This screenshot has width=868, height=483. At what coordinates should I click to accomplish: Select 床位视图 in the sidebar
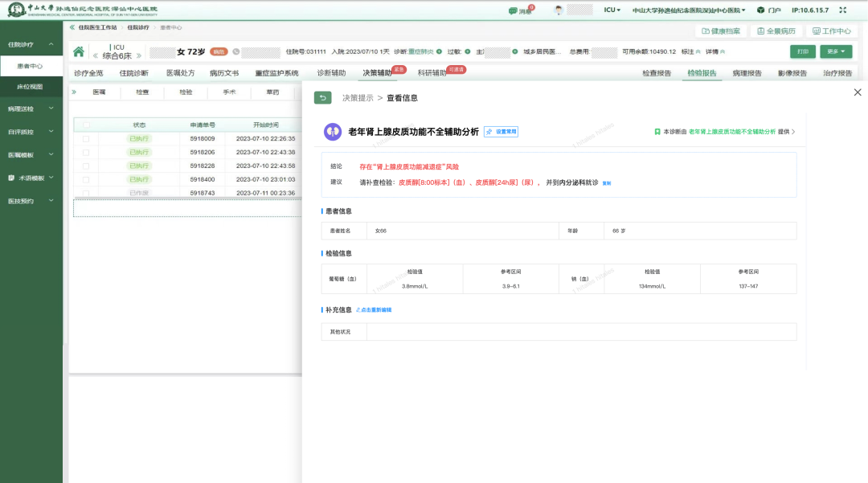pyautogui.click(x=31, y=86)
